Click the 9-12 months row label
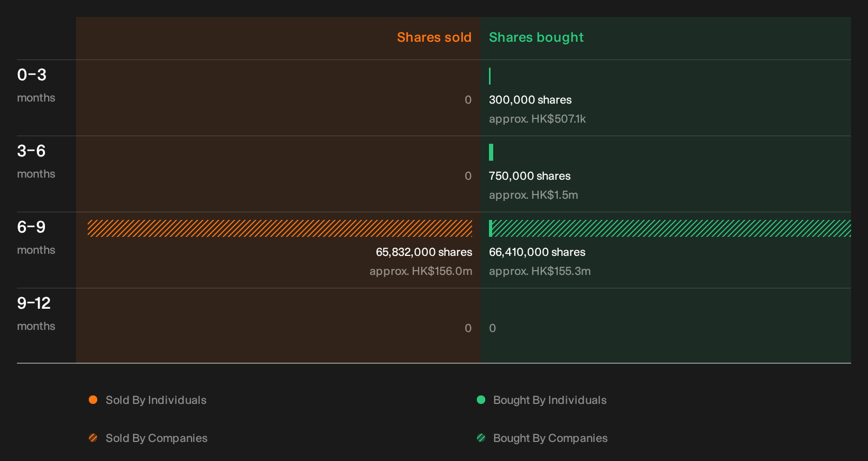Screen dimensions: 868x461 36,314
